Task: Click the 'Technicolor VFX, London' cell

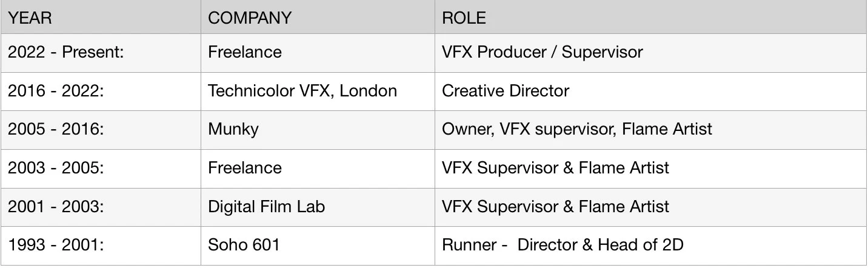Action: [302, 91]
